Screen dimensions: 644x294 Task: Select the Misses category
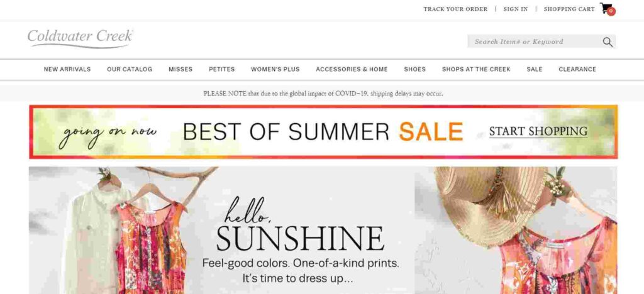point(180,69)
